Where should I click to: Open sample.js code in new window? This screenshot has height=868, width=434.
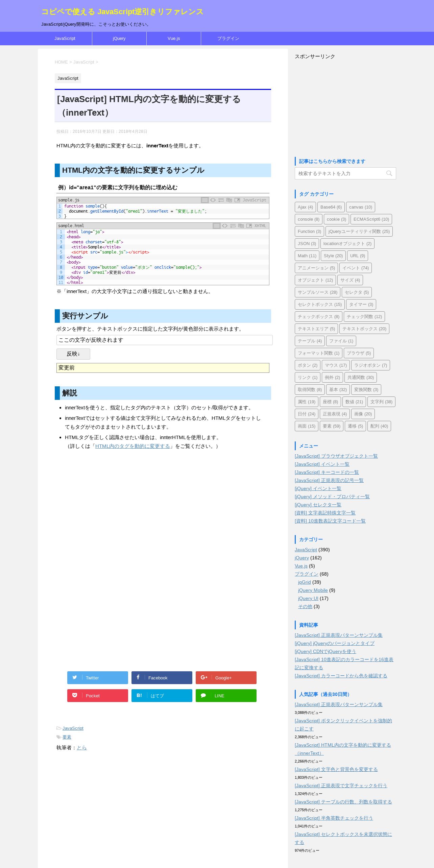coord(237,200)
